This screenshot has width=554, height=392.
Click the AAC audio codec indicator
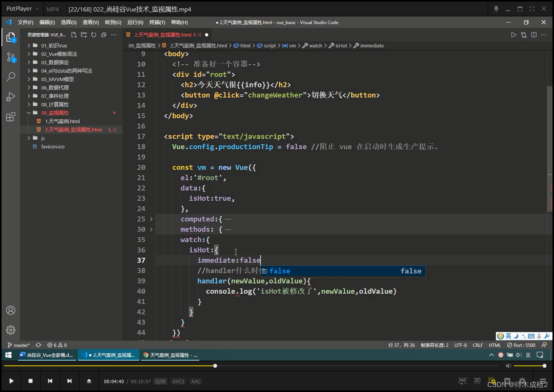(x=196, y=381)
